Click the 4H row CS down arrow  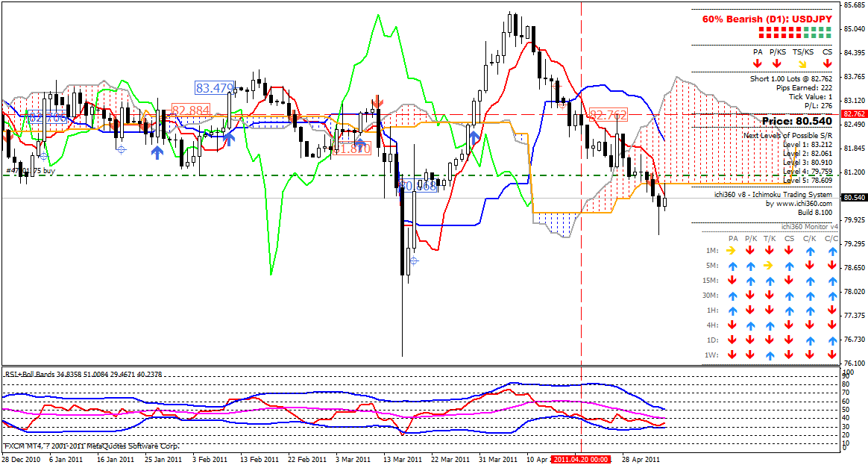790,325
